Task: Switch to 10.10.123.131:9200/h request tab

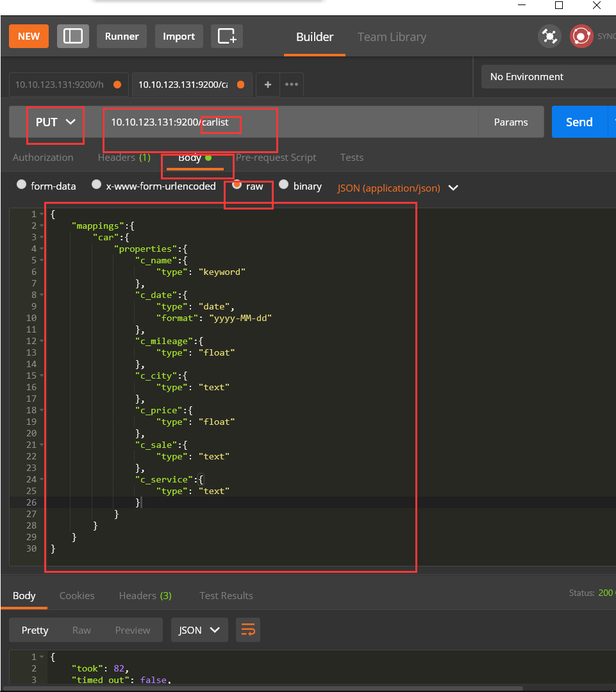Action: click(x=69, y=85)
